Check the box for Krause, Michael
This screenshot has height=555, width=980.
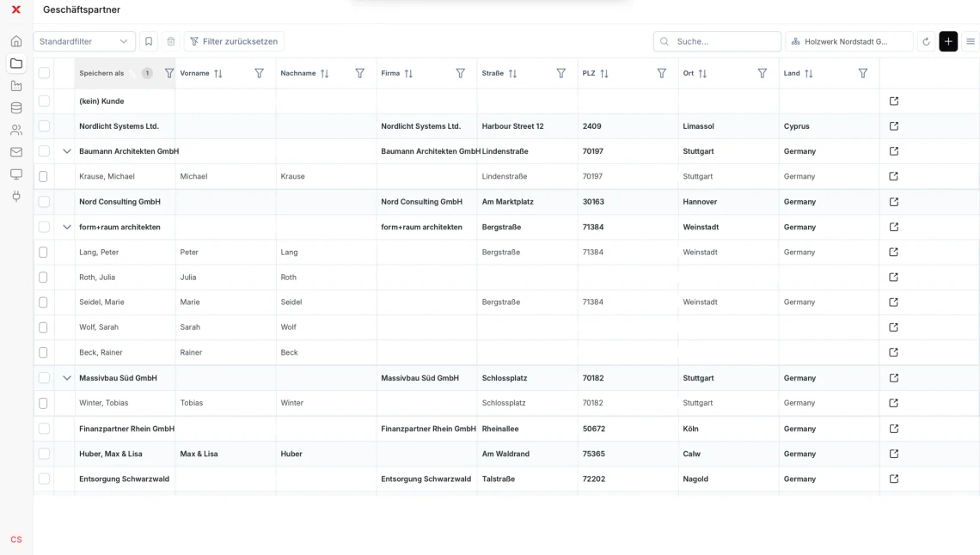[43, 176]
